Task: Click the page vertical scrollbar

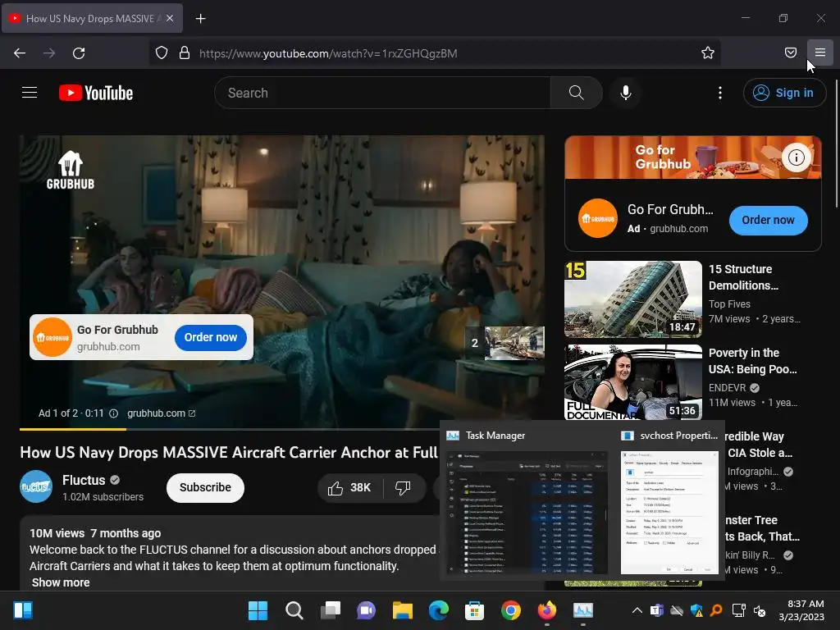Action: (x=836, y=144)
